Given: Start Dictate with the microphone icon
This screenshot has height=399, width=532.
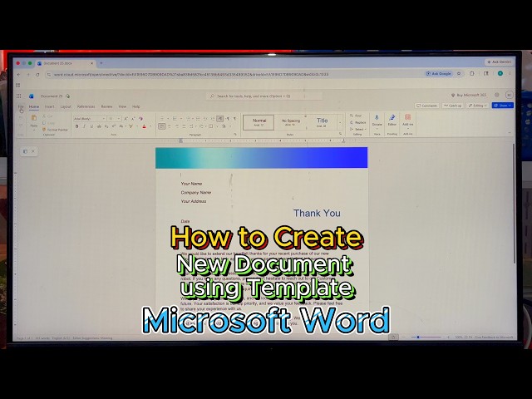Looking at the screenshot, I should point(377,118).
